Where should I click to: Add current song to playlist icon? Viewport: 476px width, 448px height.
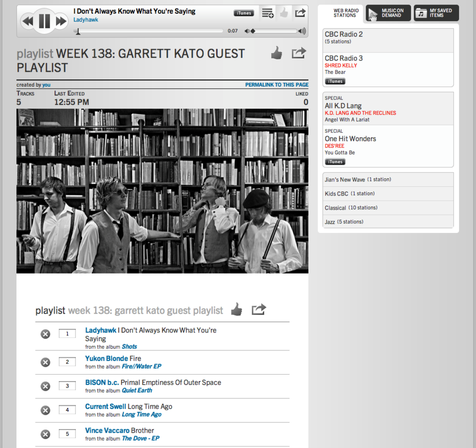268,13
